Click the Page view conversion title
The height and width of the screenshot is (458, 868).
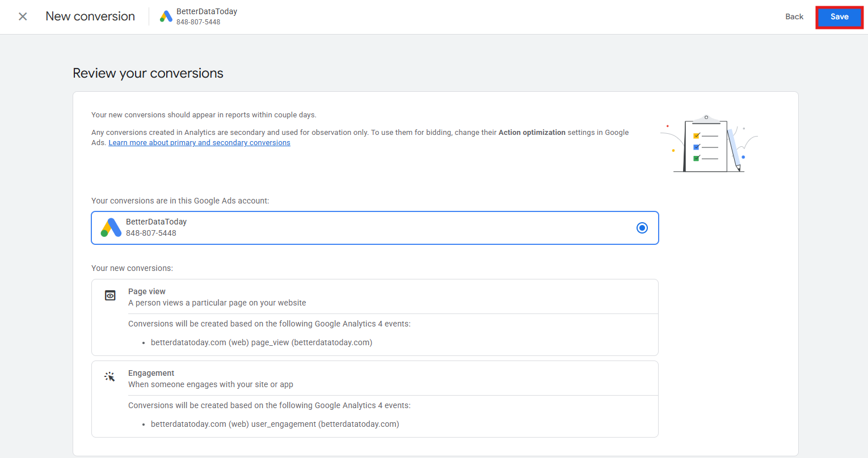coord(147,291)
